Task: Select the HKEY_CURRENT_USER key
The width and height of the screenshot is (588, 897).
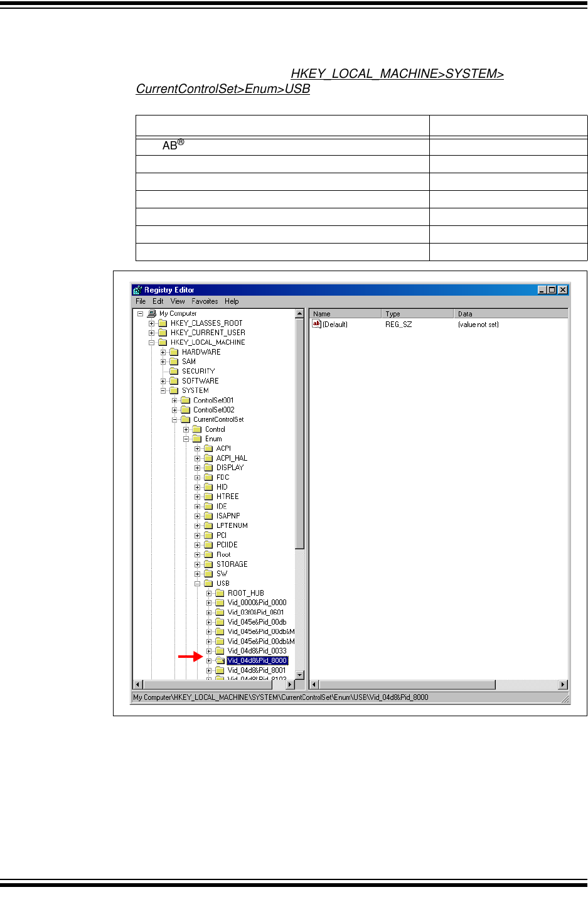Action: [x=207, y=333]
